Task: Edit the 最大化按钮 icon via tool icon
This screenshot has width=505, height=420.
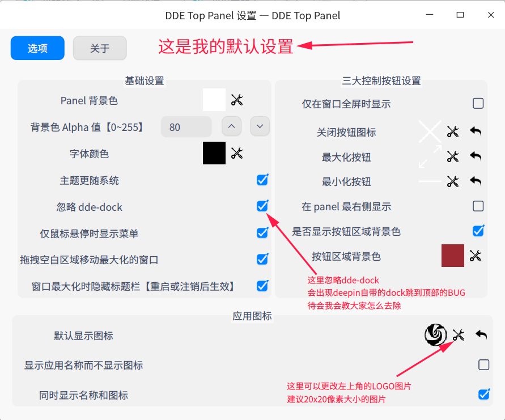Action: click(x=452, y=156)
